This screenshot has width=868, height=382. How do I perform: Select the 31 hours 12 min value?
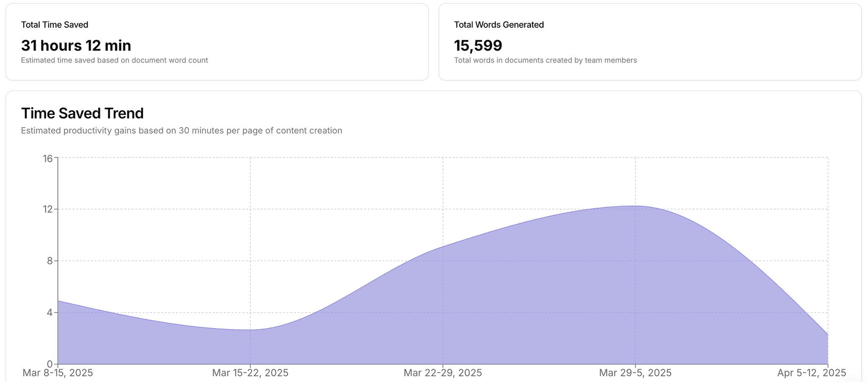pos(76,45)
